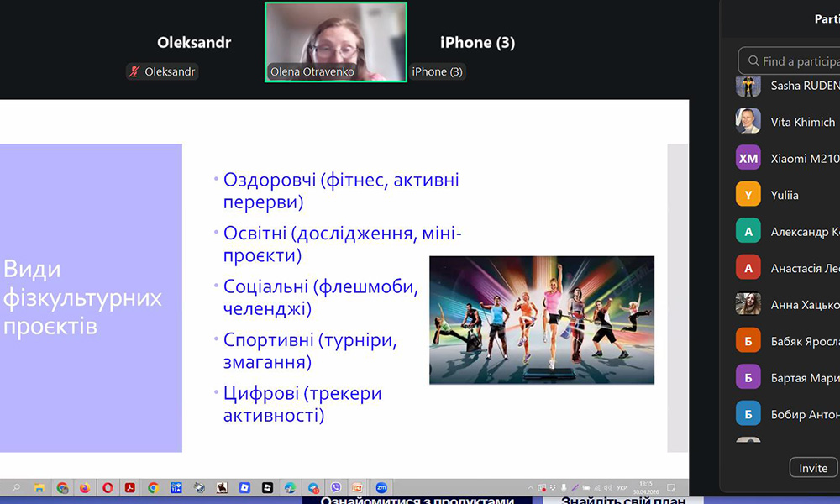Select Xiaomi M210 participant row
Viewport: 840px width, 504px height.
point(788,158)
